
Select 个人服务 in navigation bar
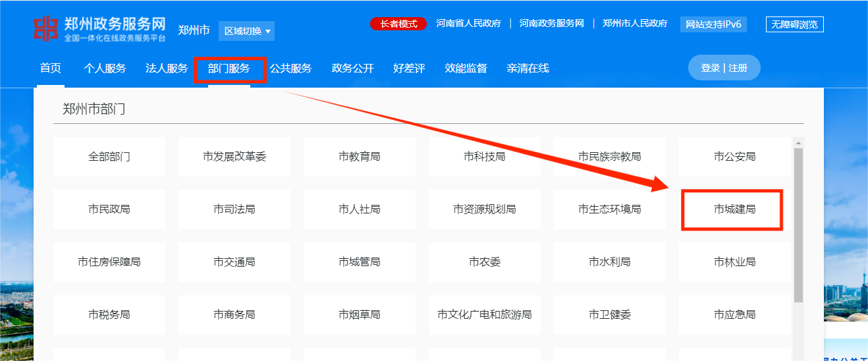pos(105,69)
